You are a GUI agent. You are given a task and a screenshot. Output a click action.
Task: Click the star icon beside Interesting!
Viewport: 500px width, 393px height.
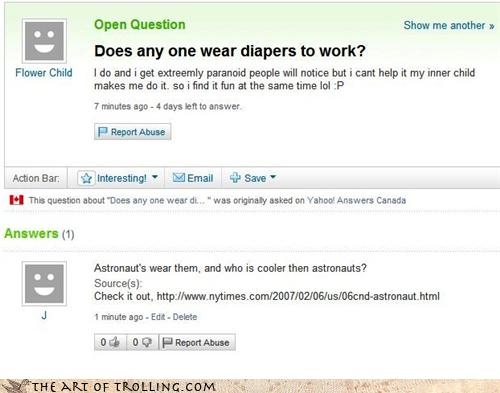point(86,178)
